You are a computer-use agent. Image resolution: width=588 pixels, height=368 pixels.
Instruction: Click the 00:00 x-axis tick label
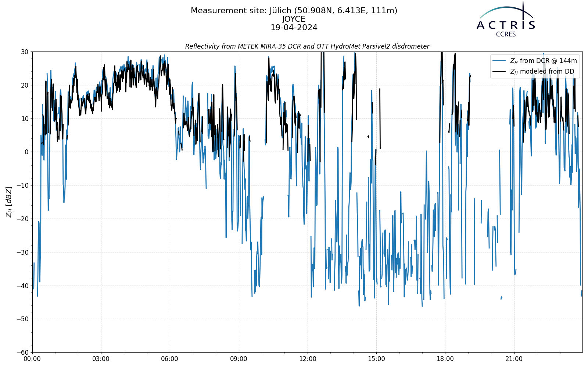click(32, 359)
